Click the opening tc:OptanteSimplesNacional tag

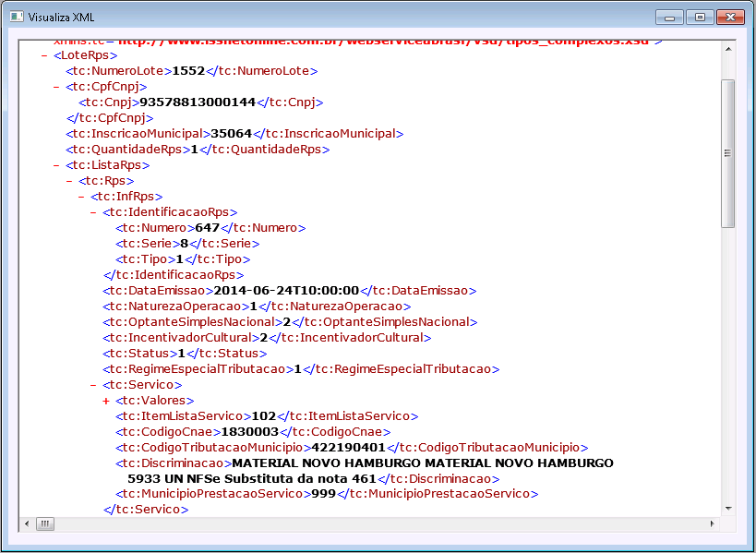pyautogui.click(x=193, y=322)
